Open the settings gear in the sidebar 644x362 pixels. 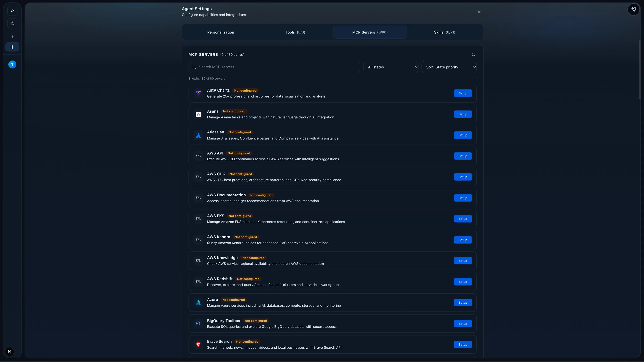pyautogui.click(x=12, y=47)
